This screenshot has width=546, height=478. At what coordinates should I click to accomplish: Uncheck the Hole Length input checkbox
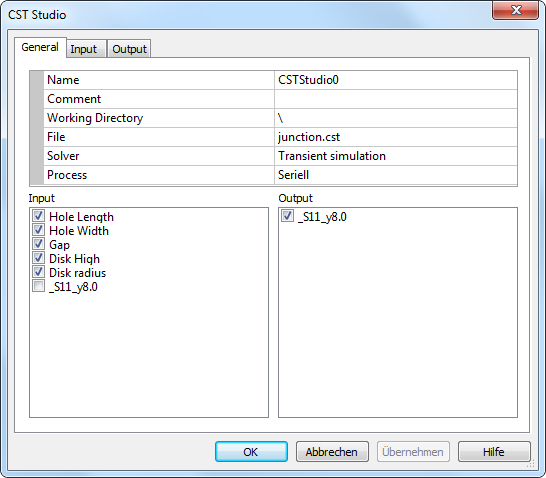coord(38,216)
